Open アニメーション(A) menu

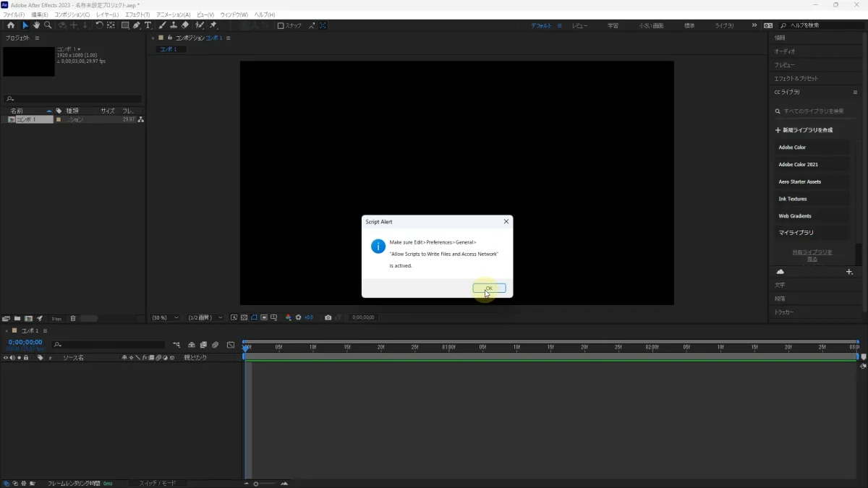[x=174, y=14]
